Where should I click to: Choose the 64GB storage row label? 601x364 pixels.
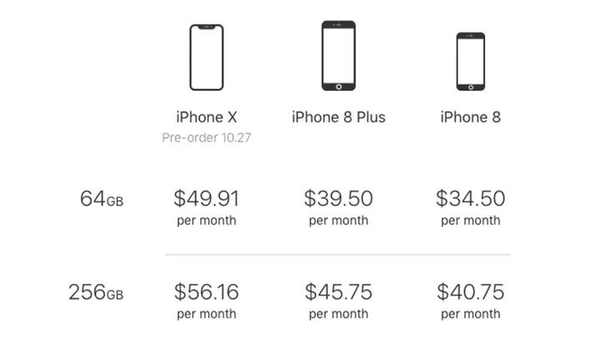tap(101, 200)
